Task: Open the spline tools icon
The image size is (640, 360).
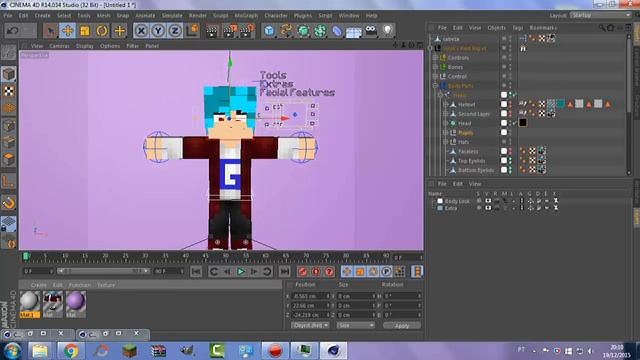Action: pos(286,31)
